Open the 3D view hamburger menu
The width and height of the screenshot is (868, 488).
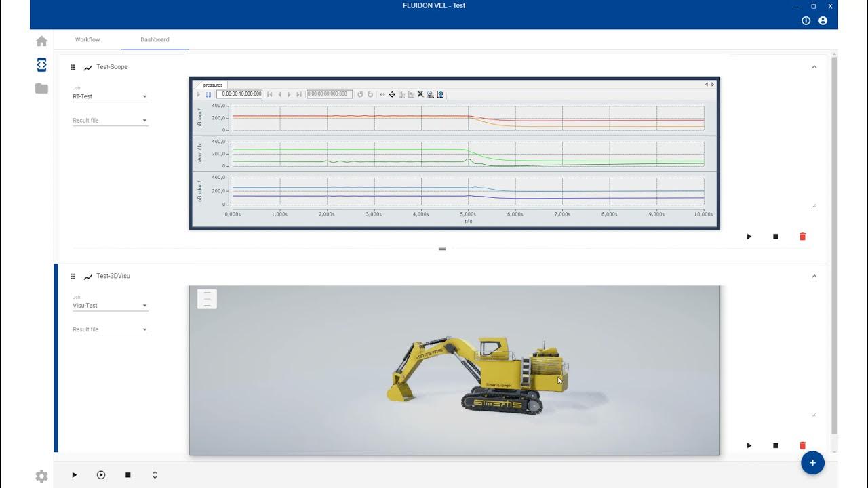click(207, 299)
